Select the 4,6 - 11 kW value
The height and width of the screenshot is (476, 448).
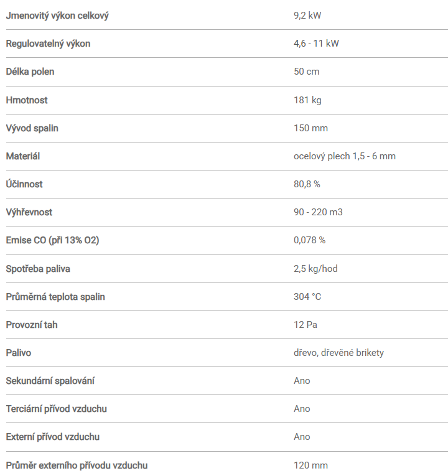tap(316, 44)
